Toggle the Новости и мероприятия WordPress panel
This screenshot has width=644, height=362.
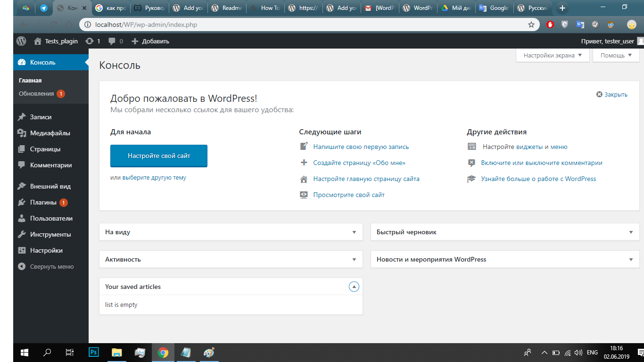click(631, 259)
